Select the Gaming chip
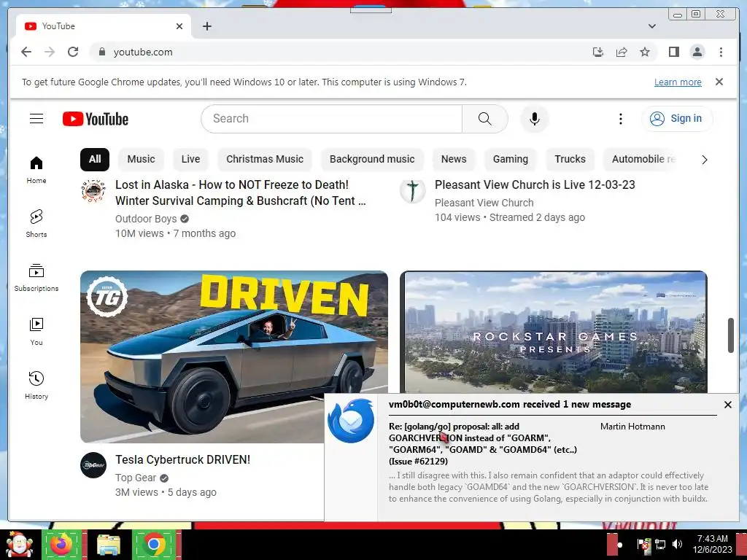The width and height of the screenshot is (747, 560). click(510, 159)
